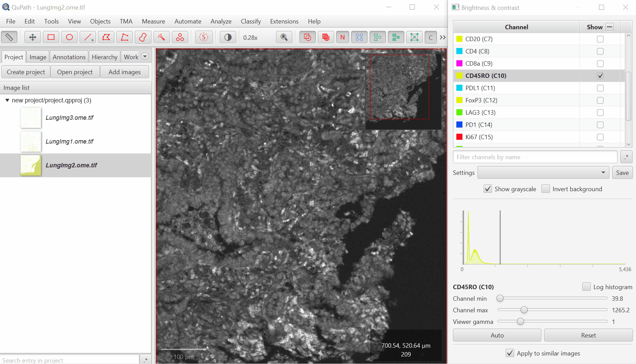Screen dimensions: 636x364
Task: Enable the Log histogram checkbox
Action: [586, 287]
